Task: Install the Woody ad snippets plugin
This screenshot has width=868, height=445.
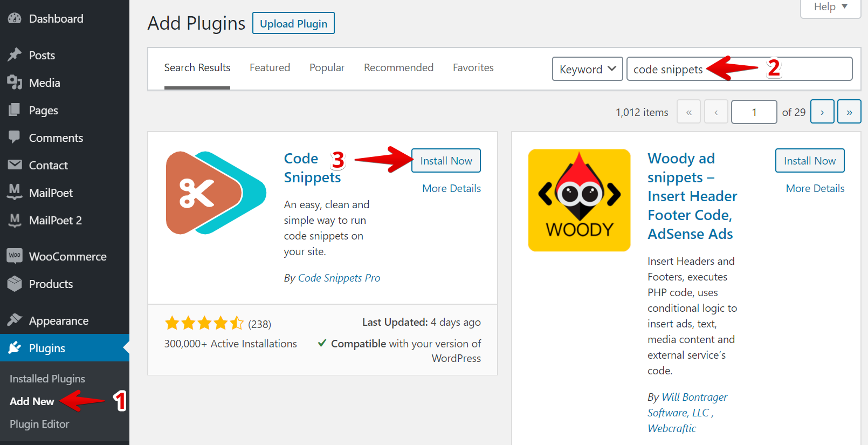Action: [810, 161]
